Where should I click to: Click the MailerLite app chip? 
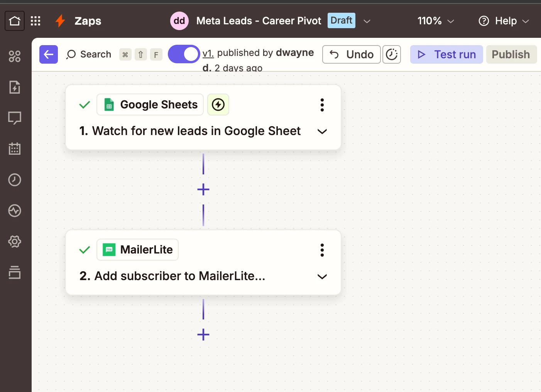[x=138, y=250]
